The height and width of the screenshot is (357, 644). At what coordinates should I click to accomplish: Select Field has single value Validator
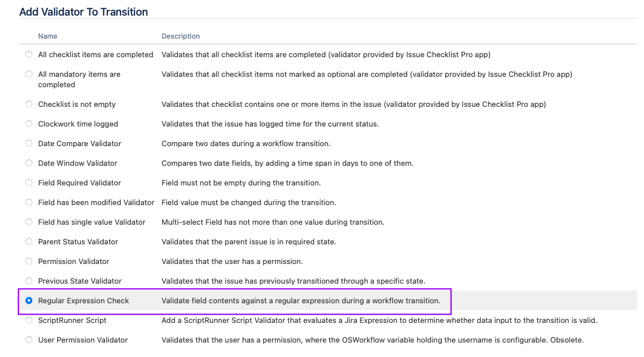(29, 222)
